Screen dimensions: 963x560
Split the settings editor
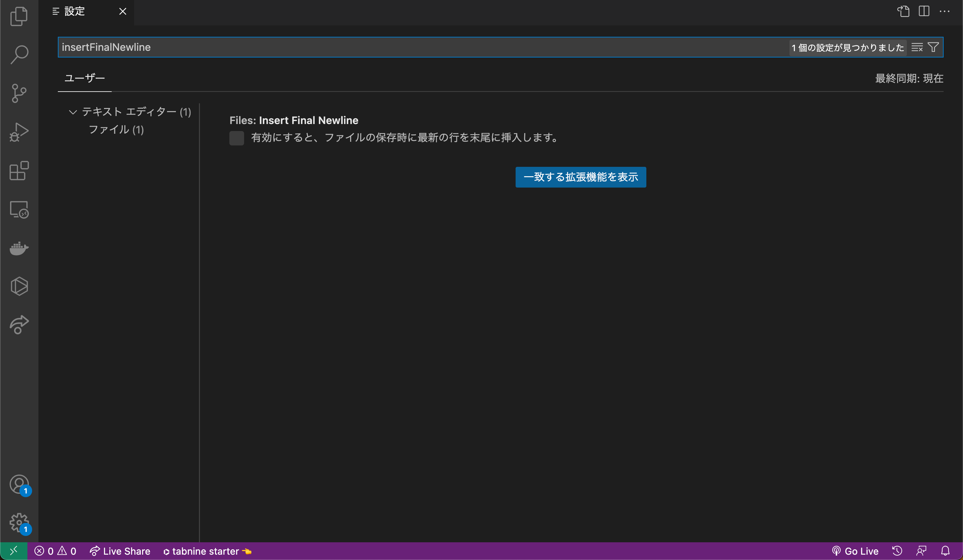(924, 11)
